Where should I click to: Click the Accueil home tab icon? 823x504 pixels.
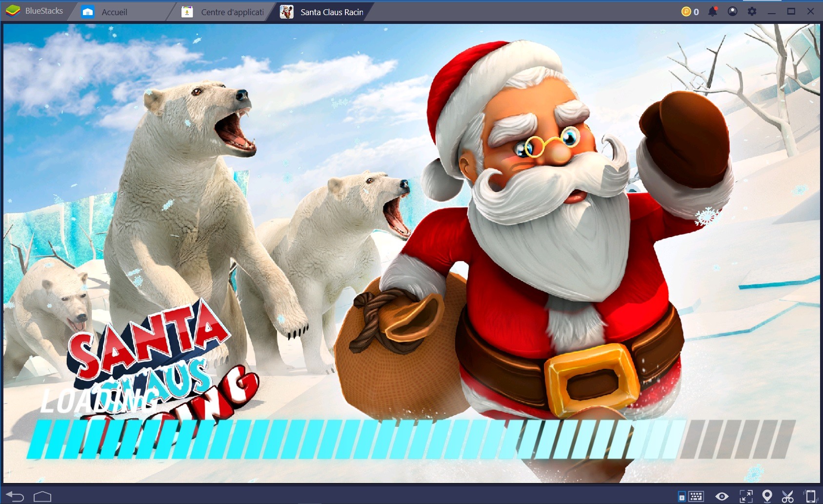pyautogui.click(x=88, y=12)
